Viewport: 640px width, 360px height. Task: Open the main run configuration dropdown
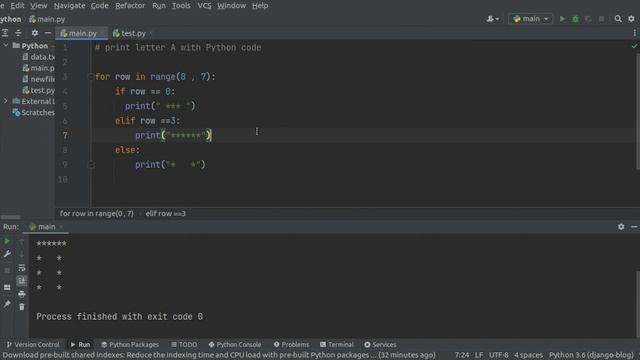click(x=531, y=19)
